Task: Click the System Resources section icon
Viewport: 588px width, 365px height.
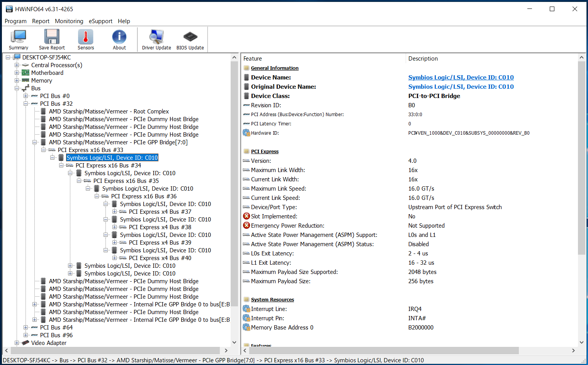Action: (x=246, y=299)
